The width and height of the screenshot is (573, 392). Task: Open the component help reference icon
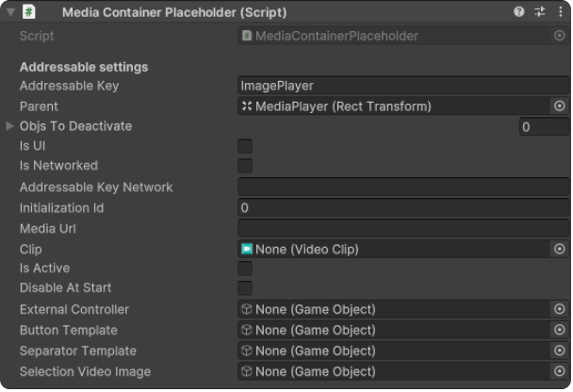(518, 12)
